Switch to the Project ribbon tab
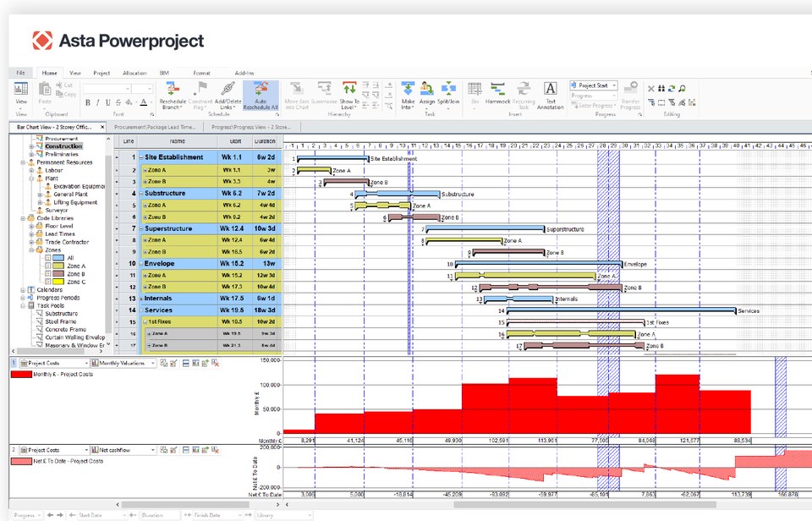This screenshot has height=521, width=812. point(101,73)
